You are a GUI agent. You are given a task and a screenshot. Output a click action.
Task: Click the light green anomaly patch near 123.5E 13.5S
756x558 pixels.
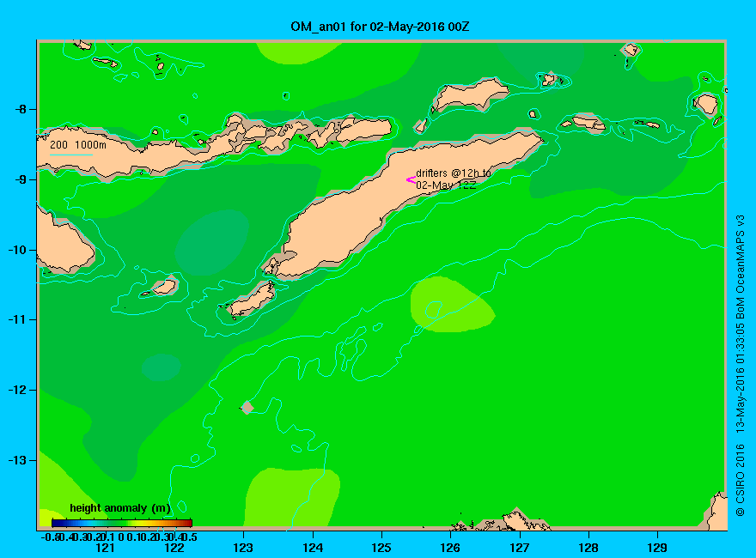(292, 497)
